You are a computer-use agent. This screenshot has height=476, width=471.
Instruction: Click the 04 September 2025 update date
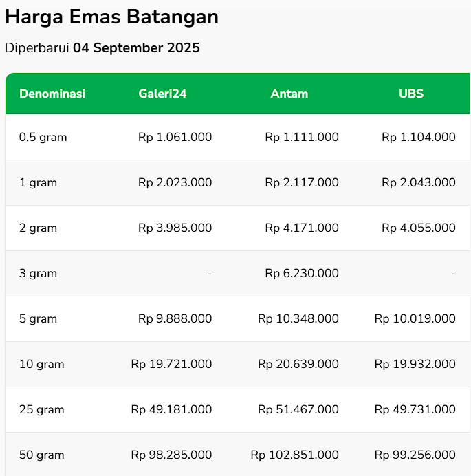[x=136, y=48]
